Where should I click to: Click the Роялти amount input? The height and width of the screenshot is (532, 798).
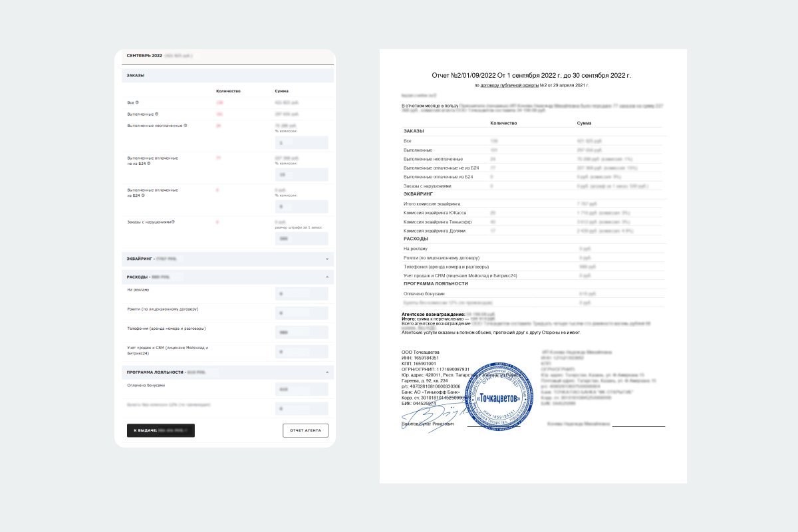pos(301,313)
